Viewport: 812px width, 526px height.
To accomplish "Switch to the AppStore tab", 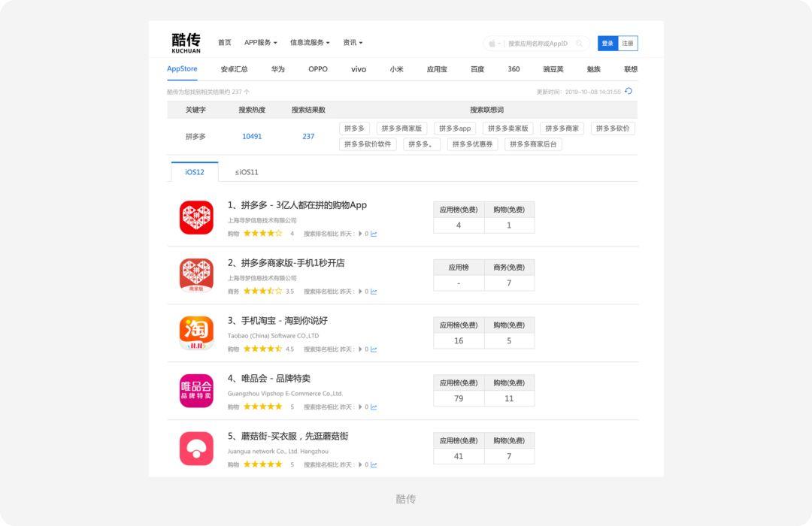I will click(182, 69).
